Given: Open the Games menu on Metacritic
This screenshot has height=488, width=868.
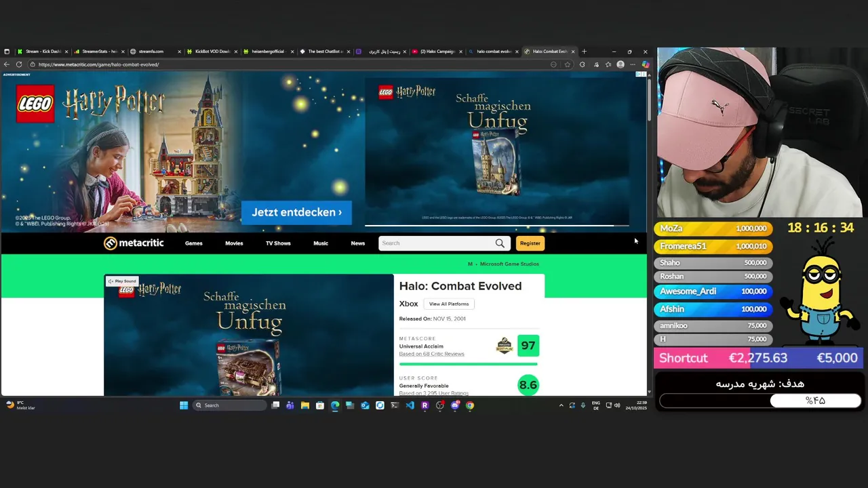Looking at the screenshot, I should 194,243.
